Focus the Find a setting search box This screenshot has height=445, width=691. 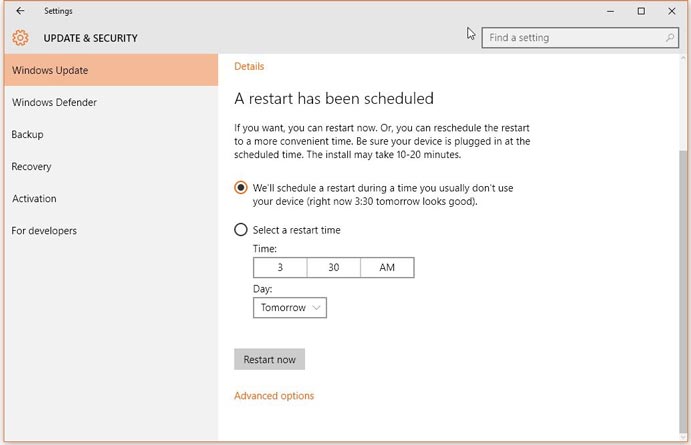coord(580,38)
